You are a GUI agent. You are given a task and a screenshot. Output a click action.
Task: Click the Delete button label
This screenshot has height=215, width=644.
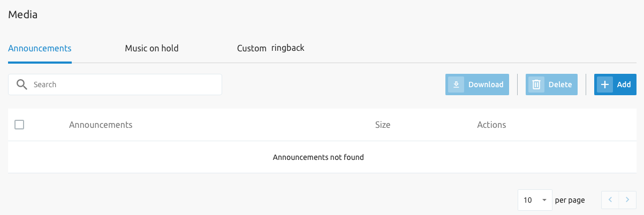(560, 85)
